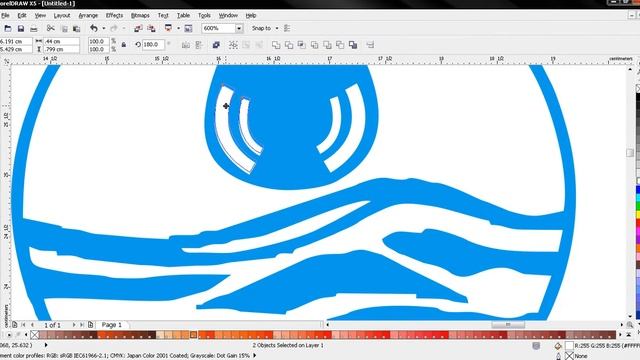Click the Back minus front icon

(340, 45)
